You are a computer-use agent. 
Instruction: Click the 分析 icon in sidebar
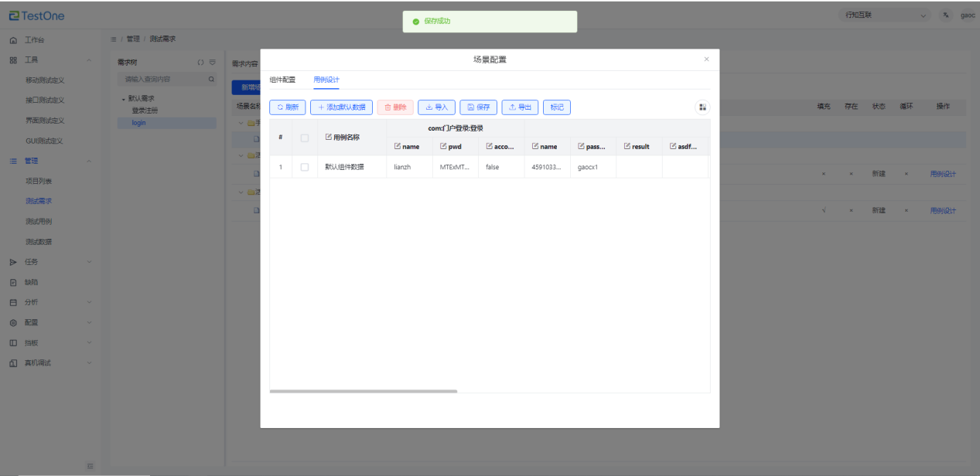tap(13, 302)
